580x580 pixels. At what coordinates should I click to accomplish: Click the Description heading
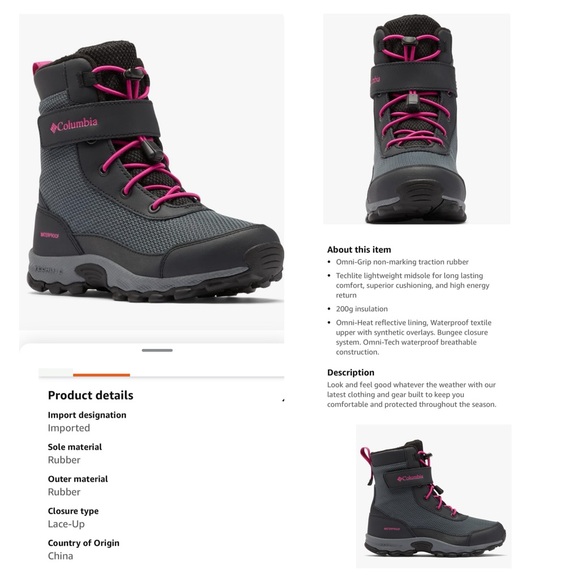351,372
